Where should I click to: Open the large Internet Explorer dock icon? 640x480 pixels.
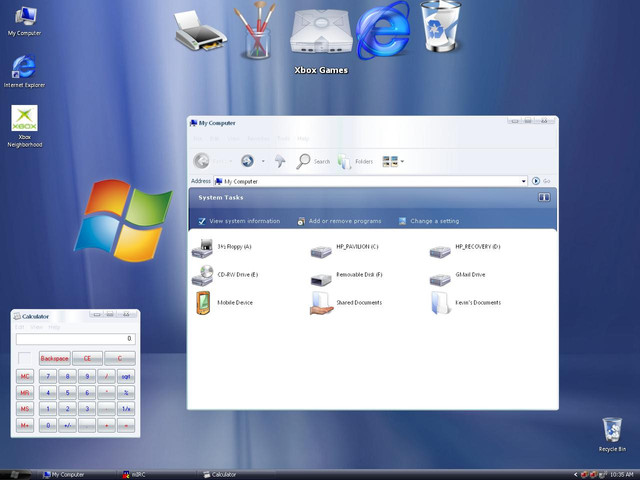point(382,31)
